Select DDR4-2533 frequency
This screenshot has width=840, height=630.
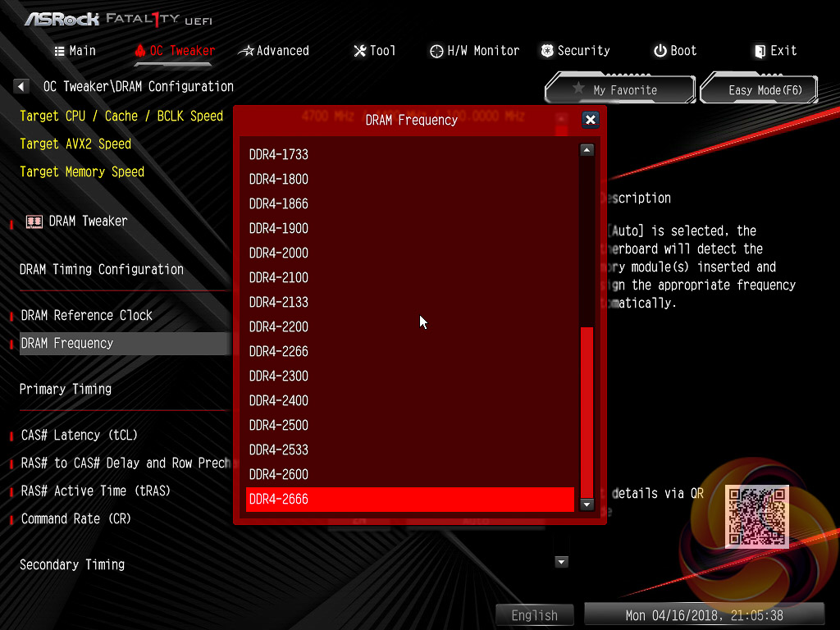pyautogui.click(x=410, y=450)
